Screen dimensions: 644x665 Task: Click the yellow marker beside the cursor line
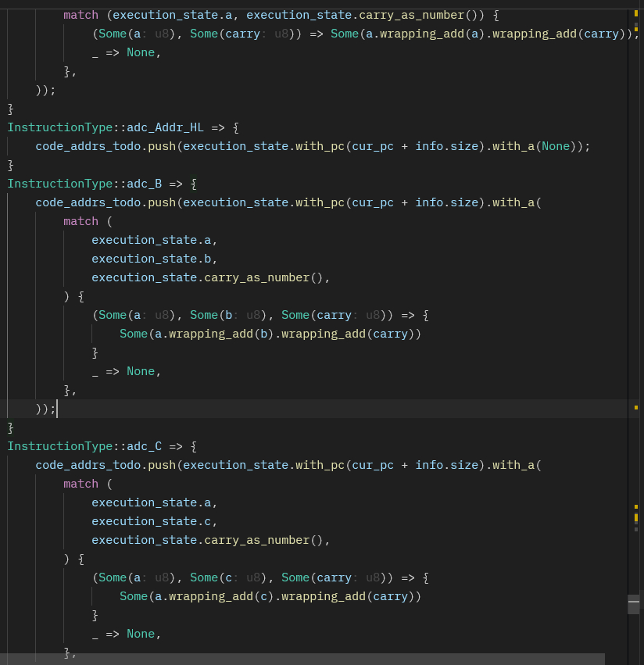click(635, 408)
